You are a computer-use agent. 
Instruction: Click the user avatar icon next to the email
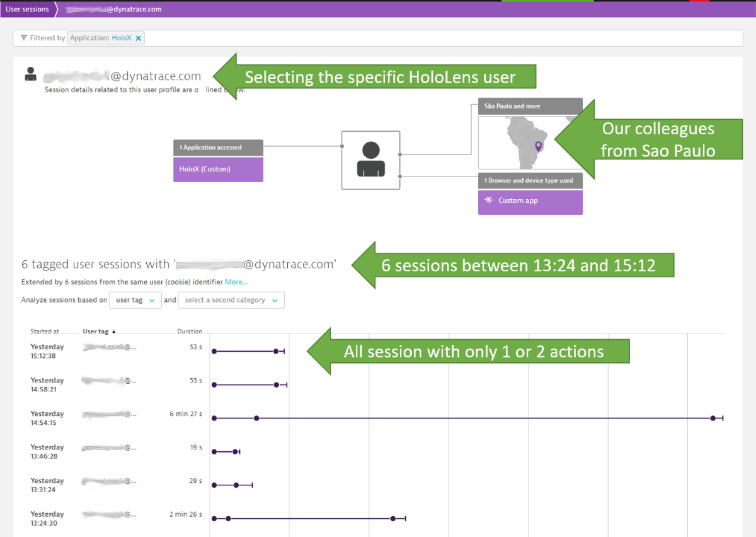tap(30, 74)
